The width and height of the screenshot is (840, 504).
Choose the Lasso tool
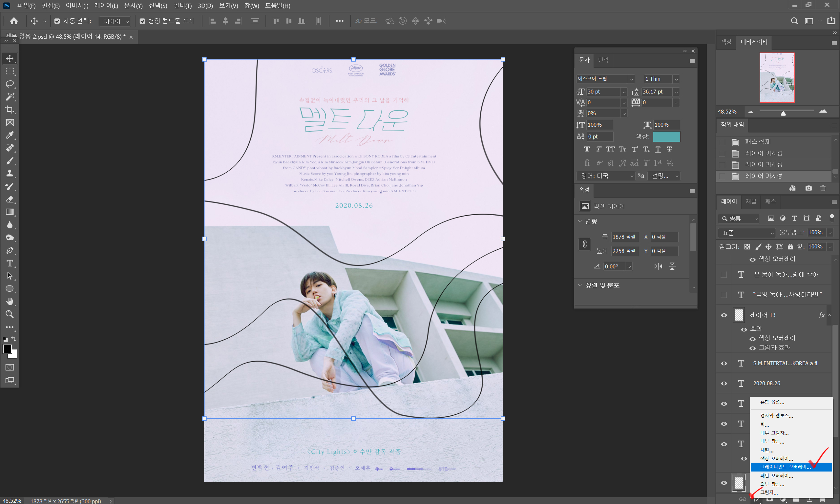tap(10, 84)
